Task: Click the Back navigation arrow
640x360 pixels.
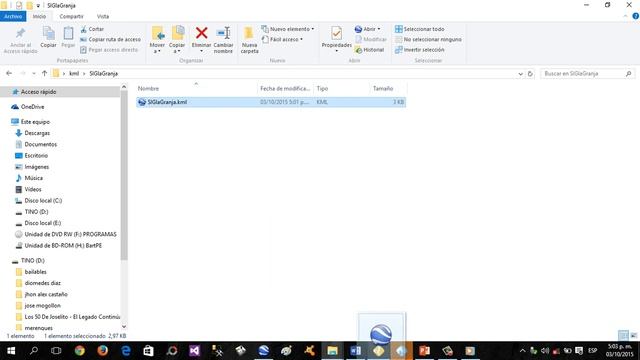Action: pos(9,73)
